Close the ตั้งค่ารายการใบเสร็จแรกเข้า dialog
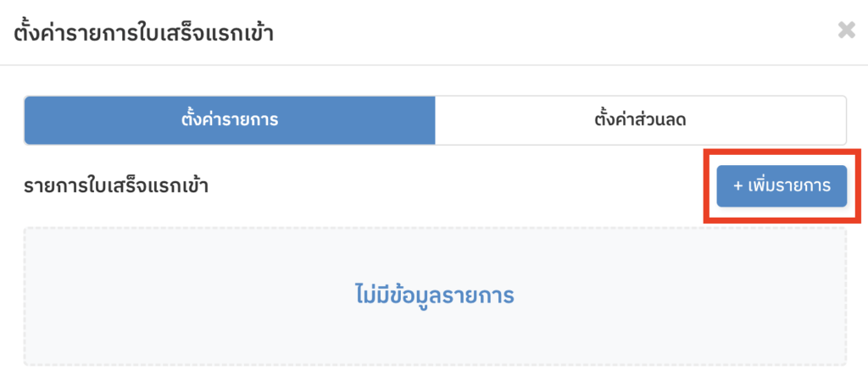Screen dimensions: 868x387 (x=846, y=31)
